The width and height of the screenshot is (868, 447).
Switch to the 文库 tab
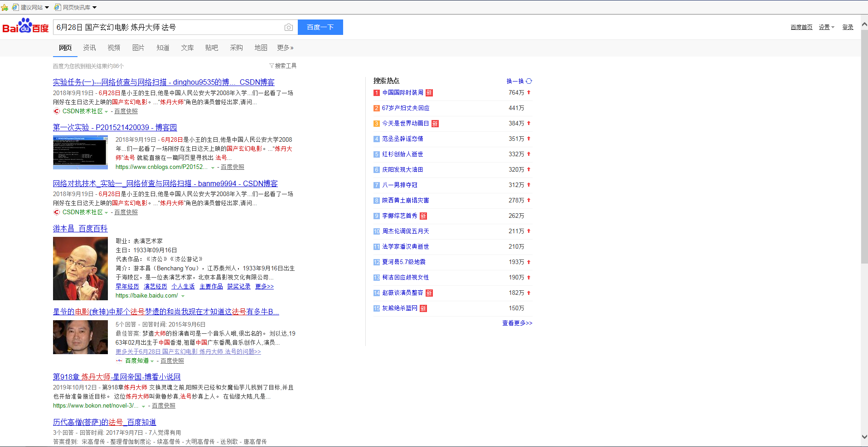click(x=187, y=48)
